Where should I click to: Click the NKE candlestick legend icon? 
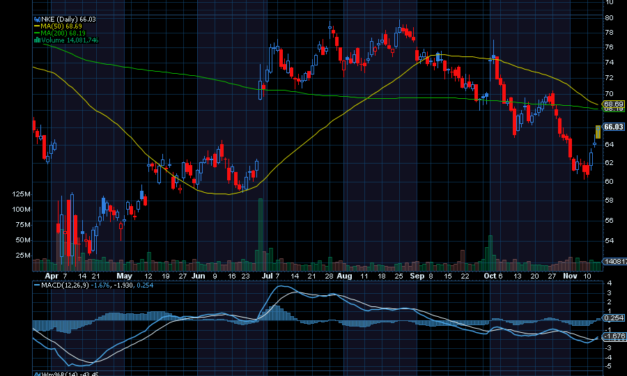37,19
